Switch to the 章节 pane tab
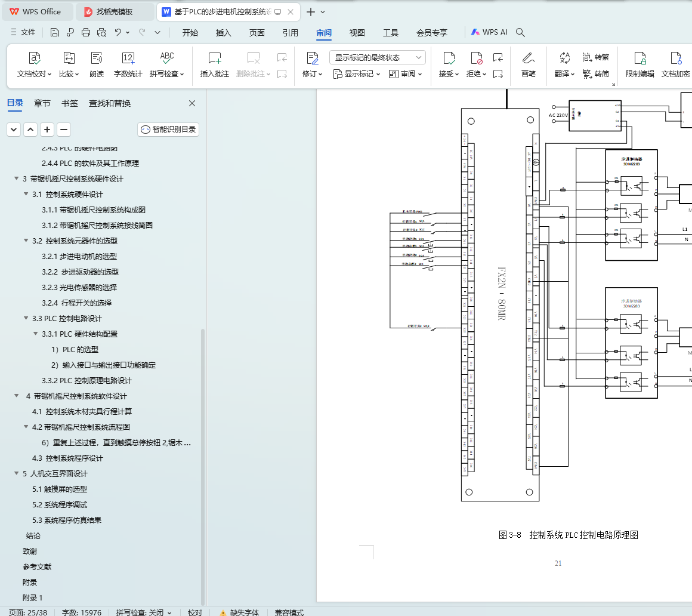 click(x=42, y=103)
